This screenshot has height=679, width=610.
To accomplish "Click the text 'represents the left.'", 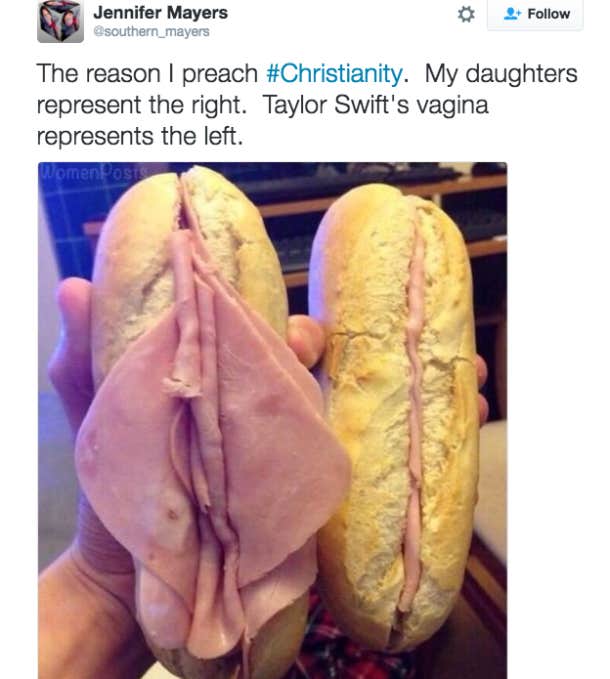I will (140, 136).
